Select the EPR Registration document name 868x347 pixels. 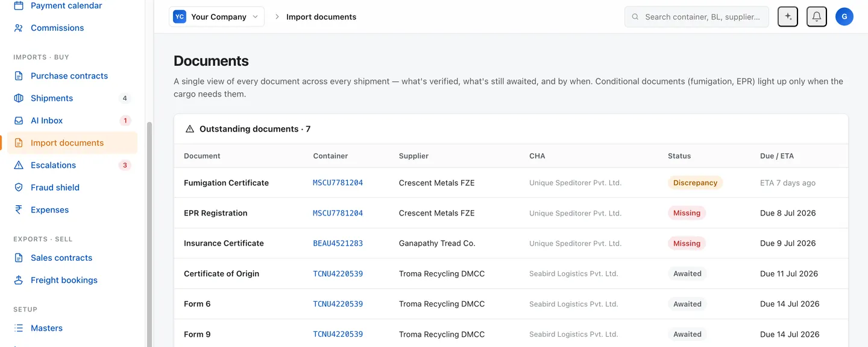(x=215, y=213)
